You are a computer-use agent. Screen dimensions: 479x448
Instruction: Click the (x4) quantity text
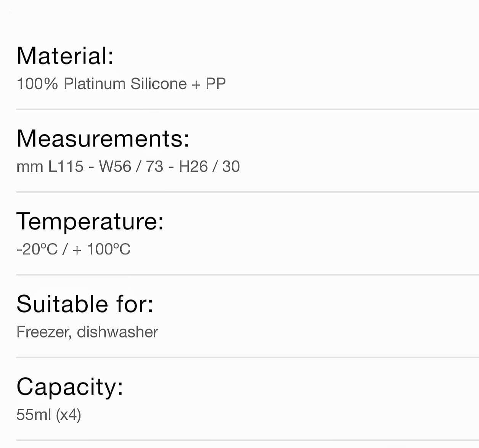tap(69, 415)
